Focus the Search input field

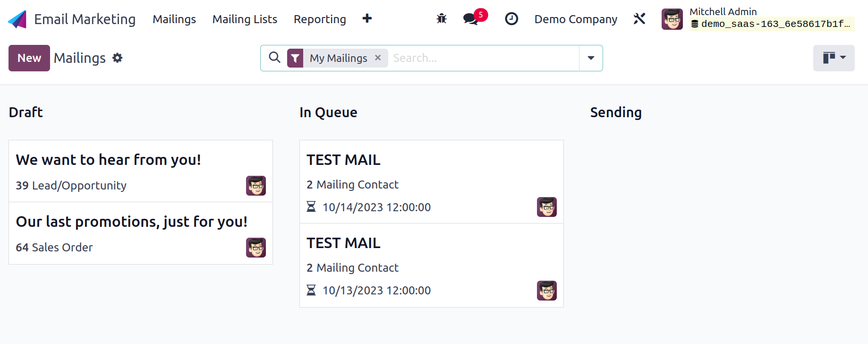click(484, 58)
